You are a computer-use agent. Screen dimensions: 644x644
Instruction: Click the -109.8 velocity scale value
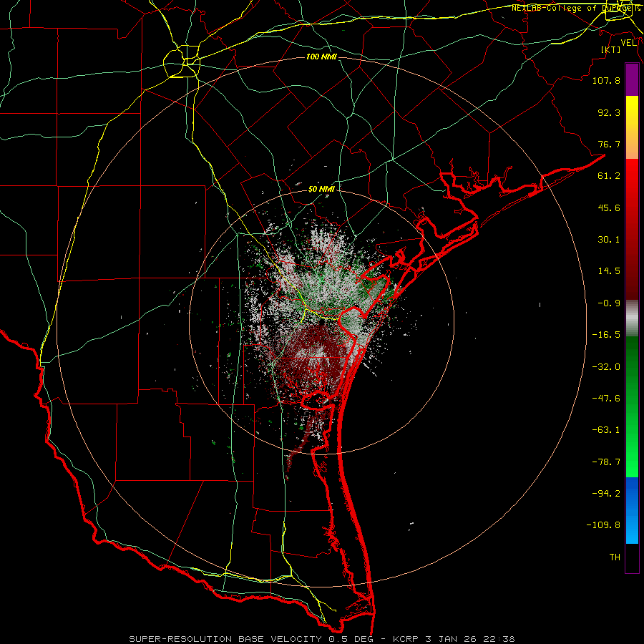603,525
